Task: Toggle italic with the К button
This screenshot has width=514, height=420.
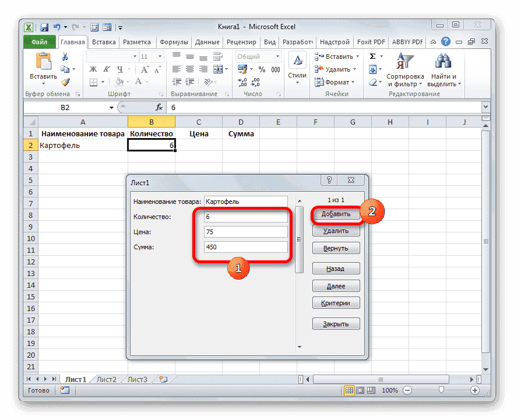Action: tap(108, 69)
